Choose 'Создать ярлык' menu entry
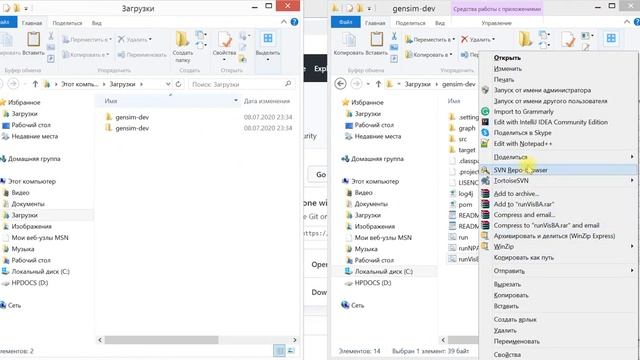640x360 pixels. point(515,320)
